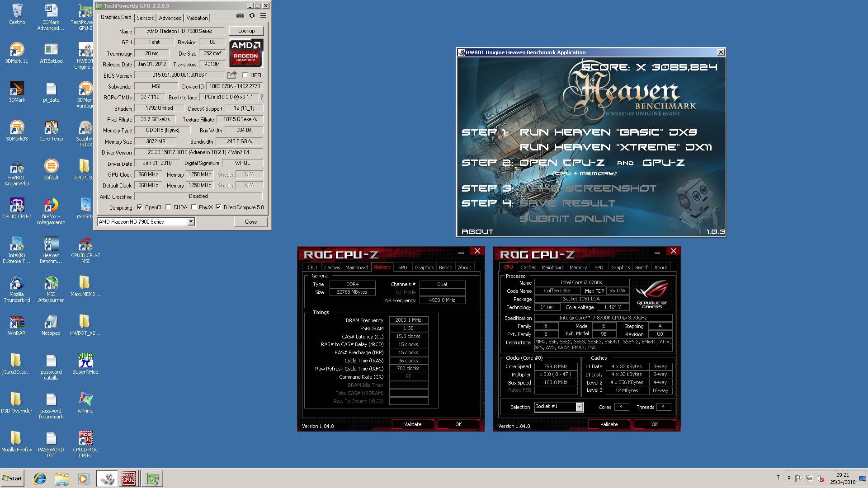Open WinRAR desktop shortcut
This screenshot has width=868, height=488.
17,325
